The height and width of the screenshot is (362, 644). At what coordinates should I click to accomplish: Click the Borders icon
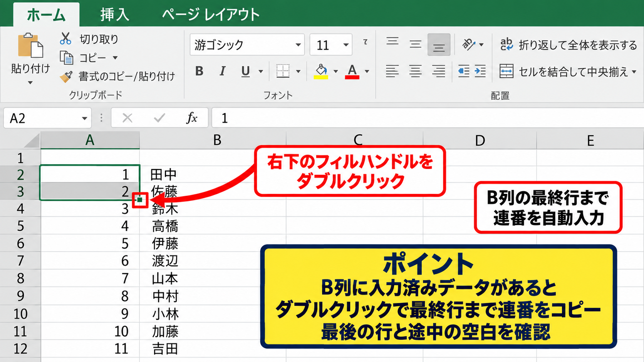pos(283,71)
